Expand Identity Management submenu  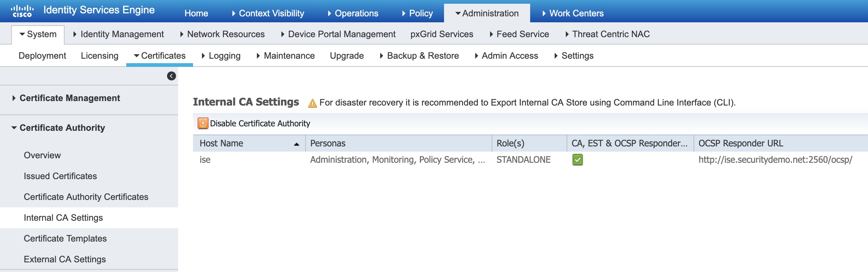(118, 34)
